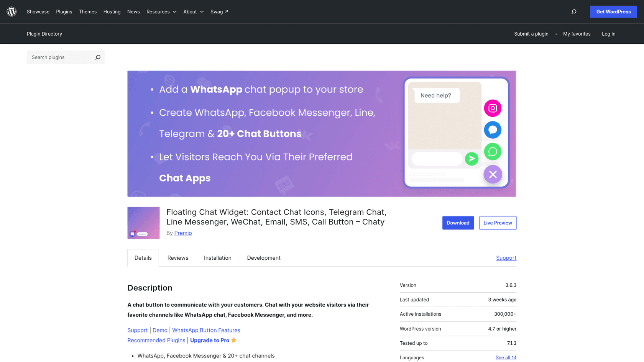Click the Upgrade to Pro link

210,340
